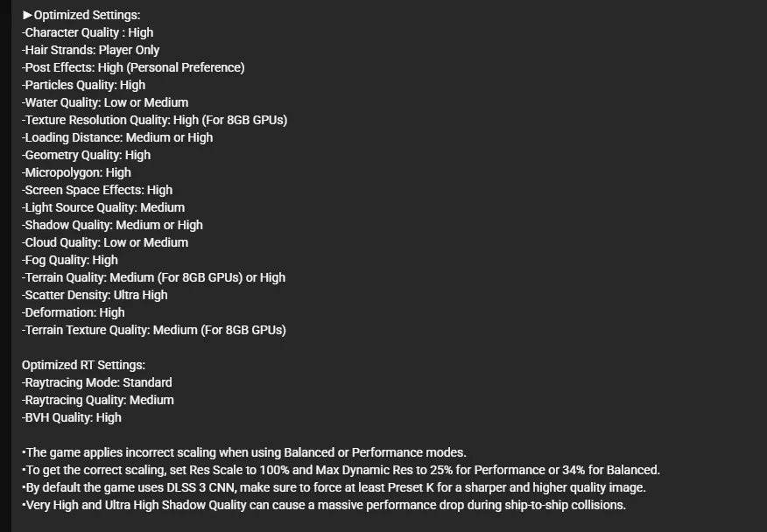Click the Scatter Density: Ultra High line
Image resolution: width=767 pixels, height=532 pixels.
[x=95, y=296]
